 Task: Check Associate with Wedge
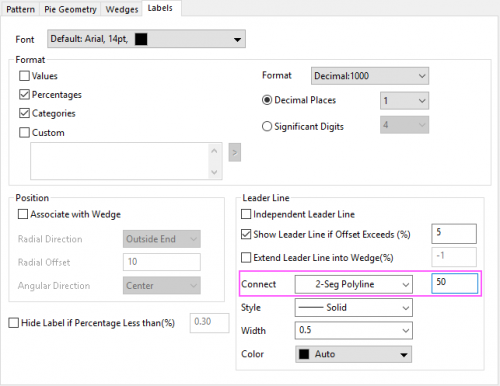point(23,214)
